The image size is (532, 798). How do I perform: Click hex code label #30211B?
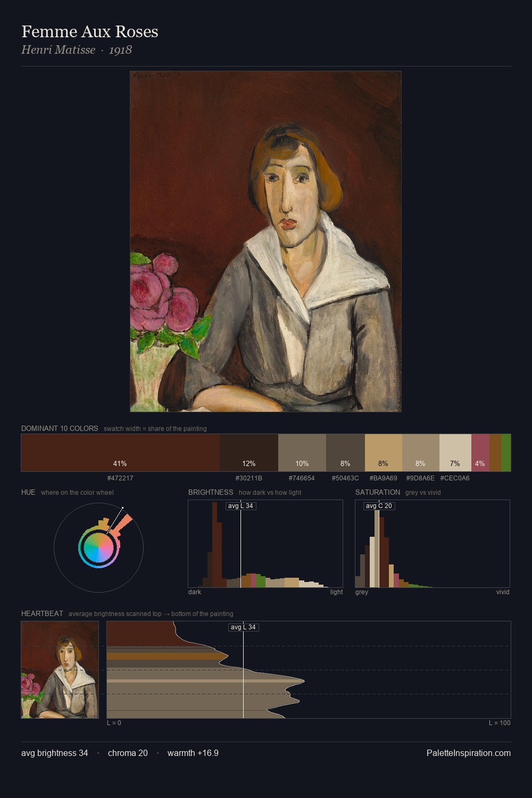pos(249,478)
